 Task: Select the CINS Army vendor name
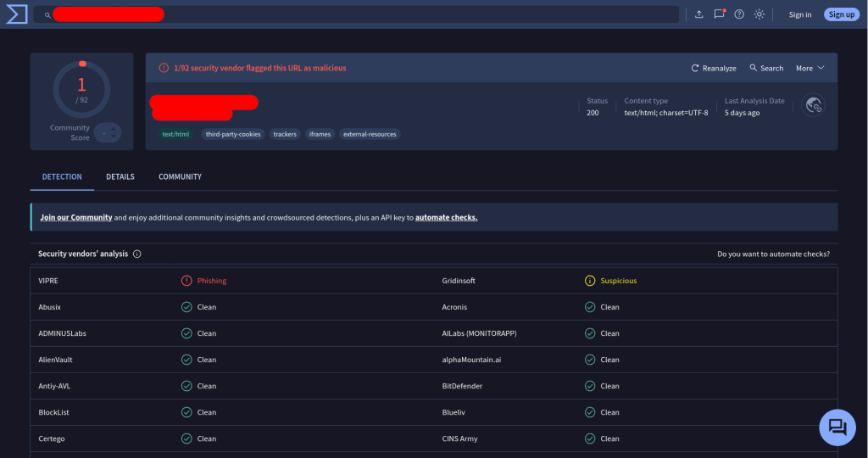(x=459, y=438)
